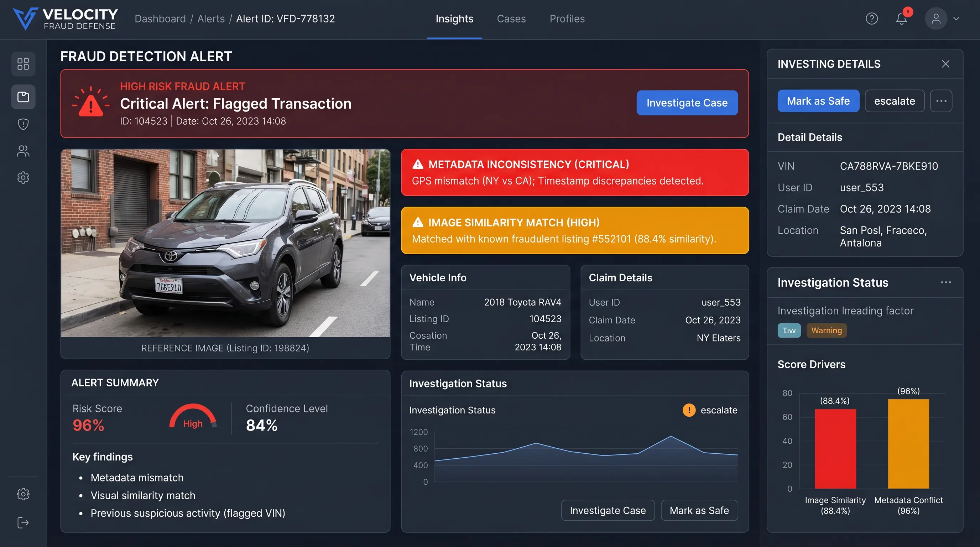Switch to the Cases tab
The image size is (980, 547).
(x=511, y=19)
